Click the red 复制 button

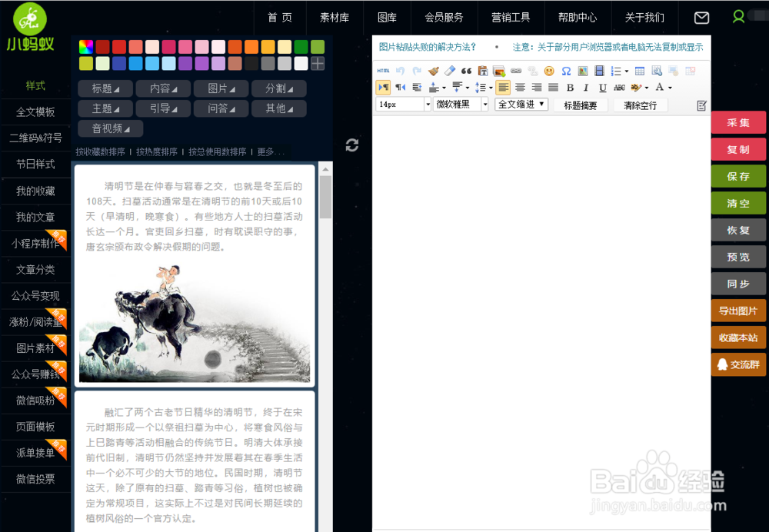tap(738, 150)
